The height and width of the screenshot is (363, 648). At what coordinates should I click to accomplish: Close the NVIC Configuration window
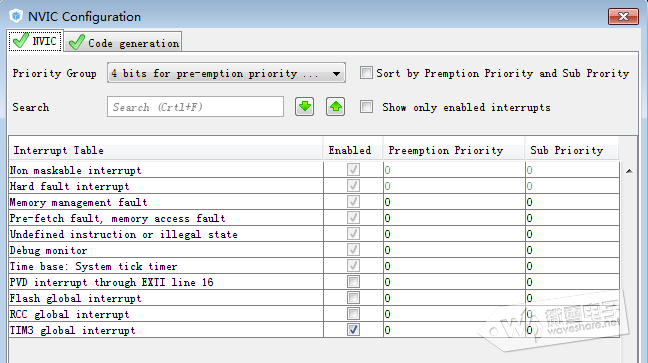(x=623, y=17)
